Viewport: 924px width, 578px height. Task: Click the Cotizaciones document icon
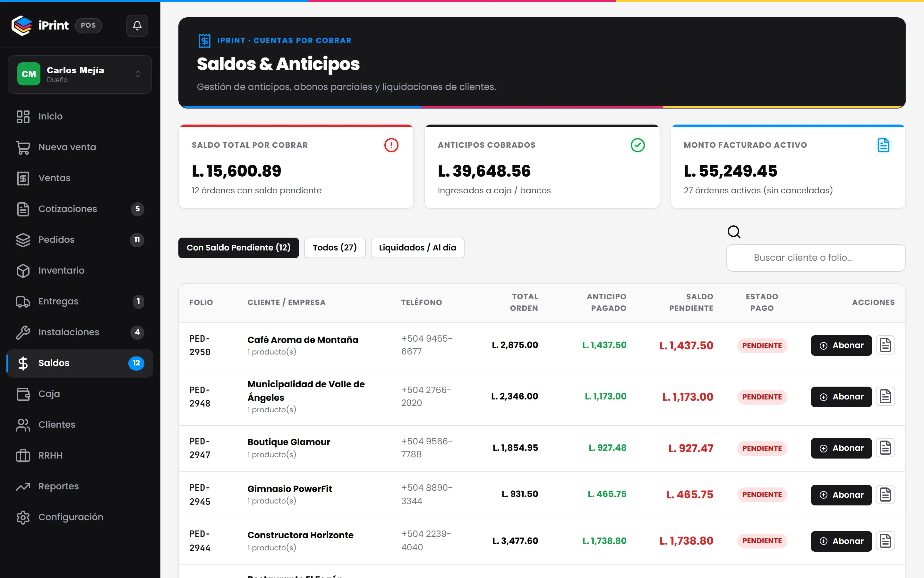pyautogui.click(x=23, y=209)
